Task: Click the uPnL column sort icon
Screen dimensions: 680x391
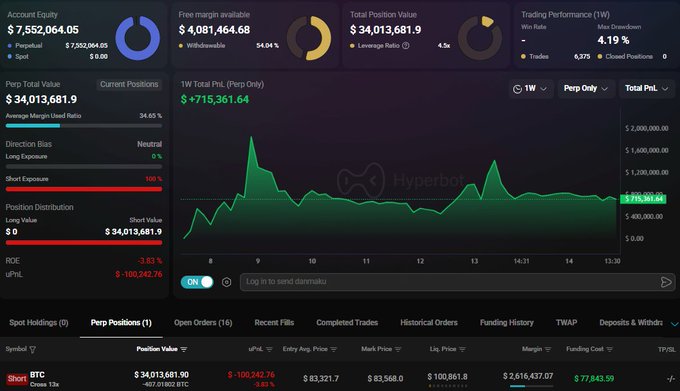Action: [269, 349]
